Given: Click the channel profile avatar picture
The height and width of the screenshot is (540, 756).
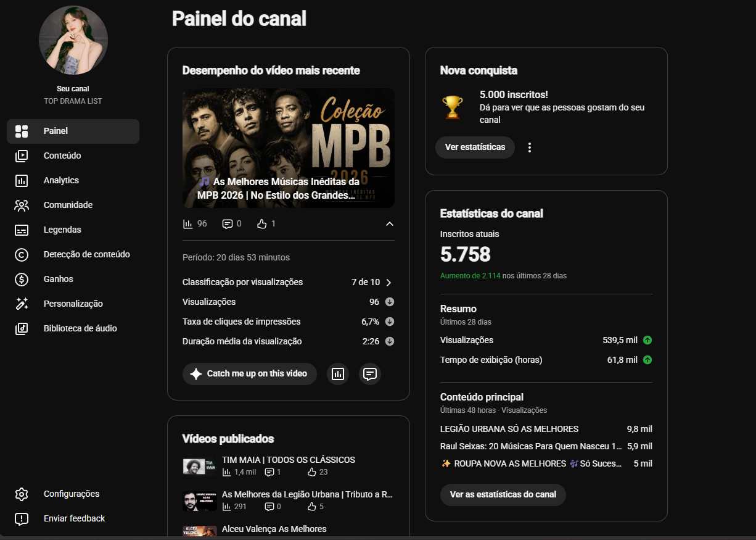Looking at the screenshot, I should pos(73,41).
